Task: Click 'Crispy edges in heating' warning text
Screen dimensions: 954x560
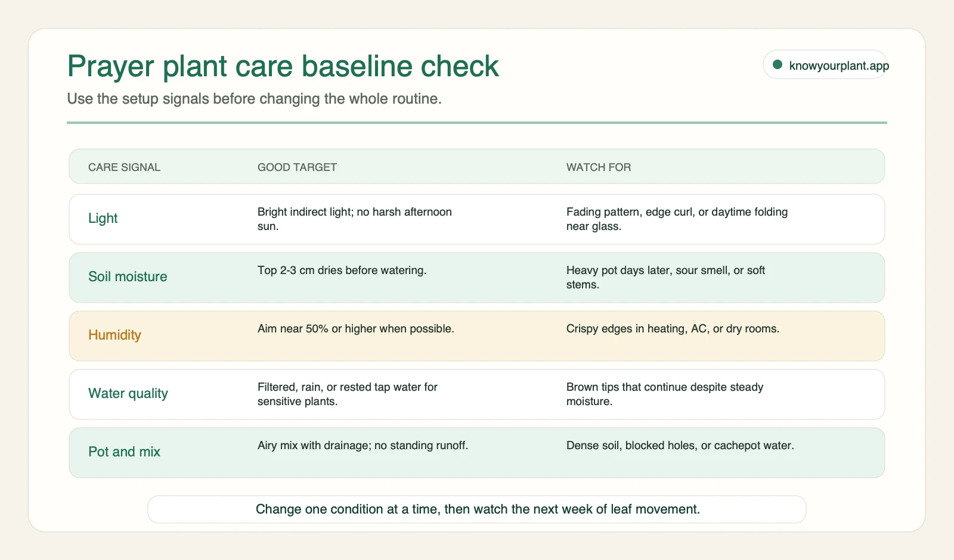Action: [x=673, y=329]
